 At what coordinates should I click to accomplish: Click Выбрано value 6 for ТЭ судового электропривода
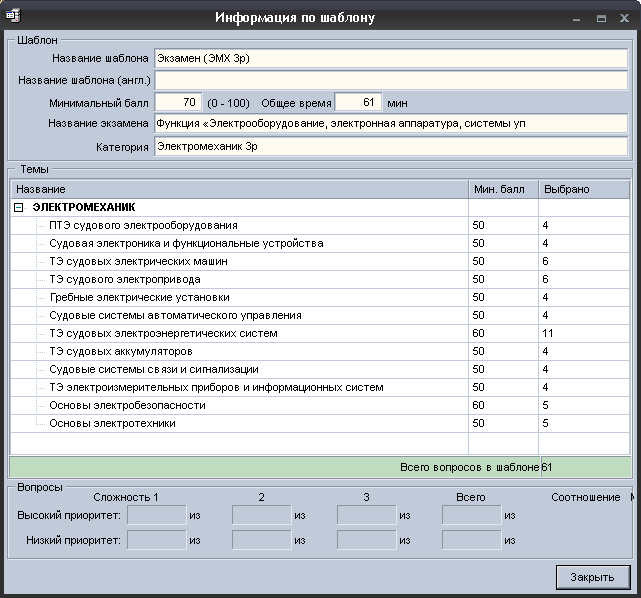pos(545,280)
